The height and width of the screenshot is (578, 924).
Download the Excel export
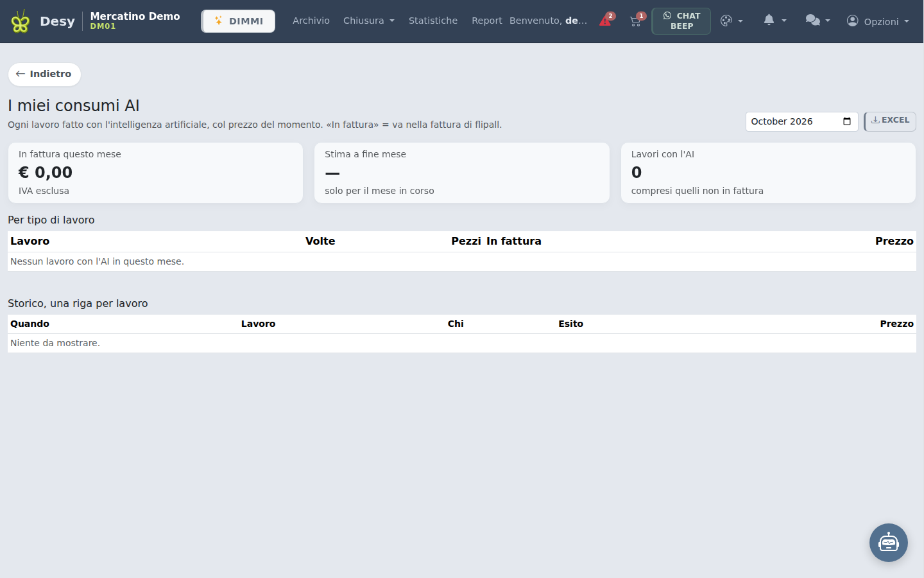(x=890, y=121)
